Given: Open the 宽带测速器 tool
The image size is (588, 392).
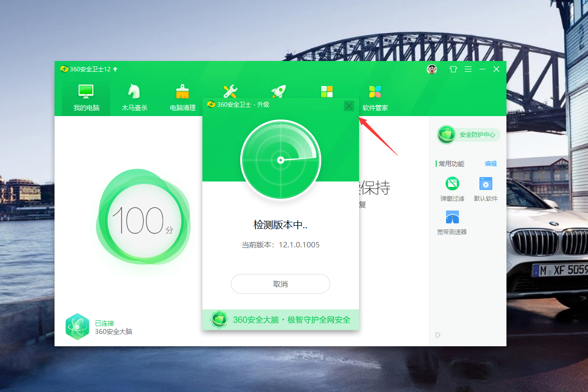Looking at the screenshot, I should tap(452, 223).
